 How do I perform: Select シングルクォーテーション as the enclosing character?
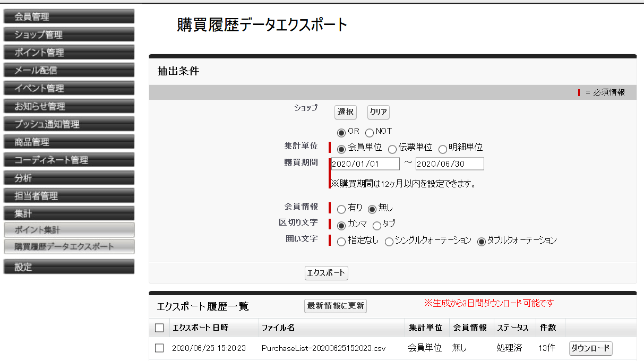pyautogui.click(x=389, y=241)
